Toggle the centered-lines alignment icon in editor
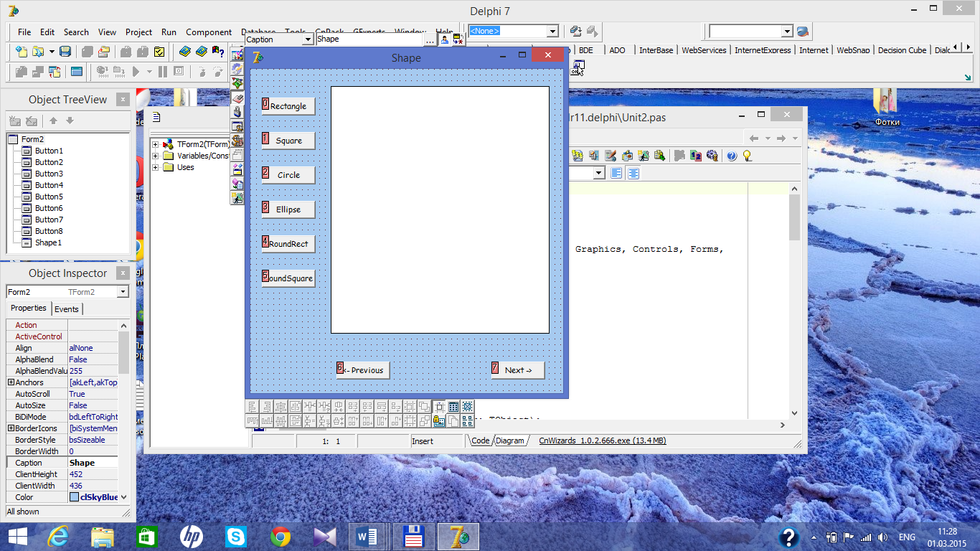This screenshot has height=551, width=980. point(633,173)
